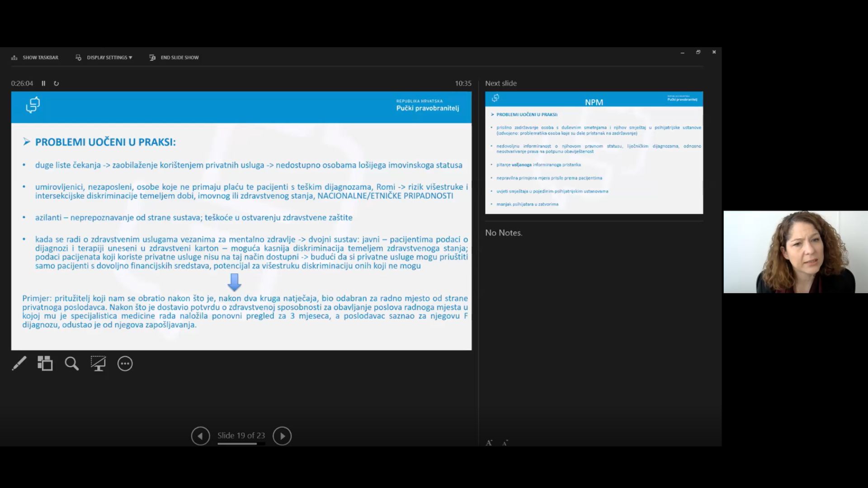
Task: Click the Next slide NPM thumbnail
Action: coord(594,153)
